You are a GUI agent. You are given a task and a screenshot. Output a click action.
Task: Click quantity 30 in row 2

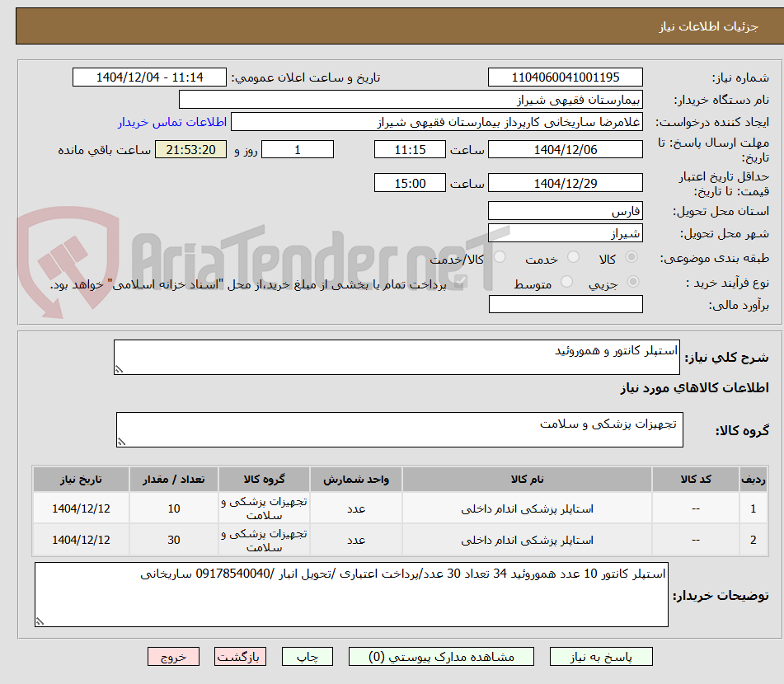(x=173, y=540)
